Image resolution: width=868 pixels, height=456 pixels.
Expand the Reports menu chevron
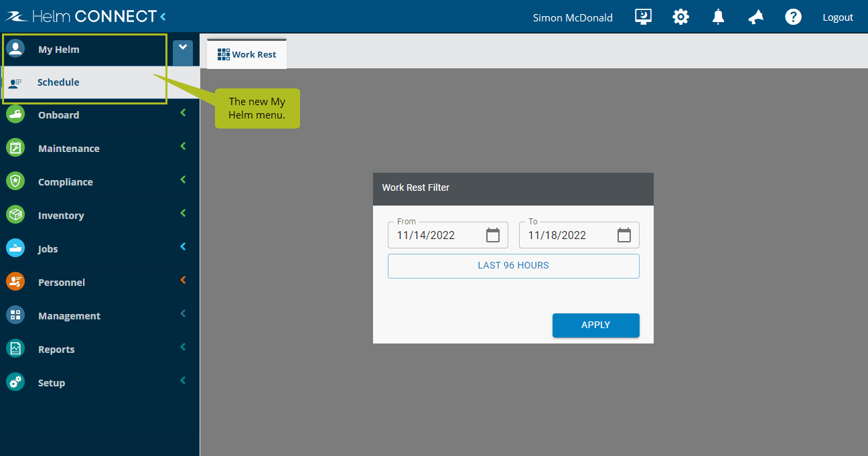pos(183,348)
